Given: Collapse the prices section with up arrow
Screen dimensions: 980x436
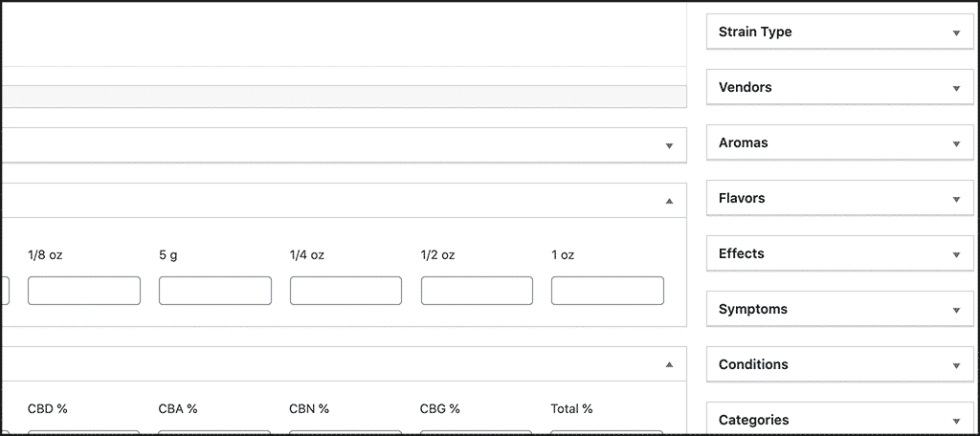Looking at the screenshot, I should tap(669, 201).
